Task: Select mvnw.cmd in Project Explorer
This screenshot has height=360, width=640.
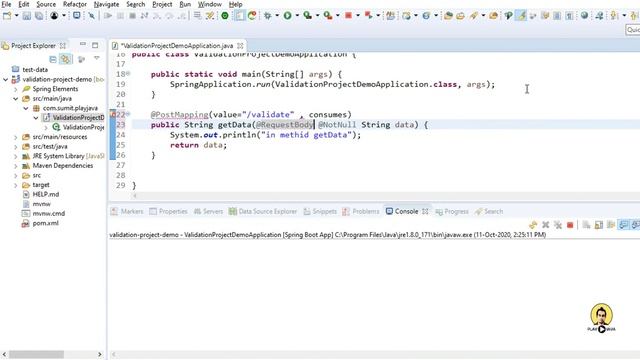Action: tap(43, 214)
